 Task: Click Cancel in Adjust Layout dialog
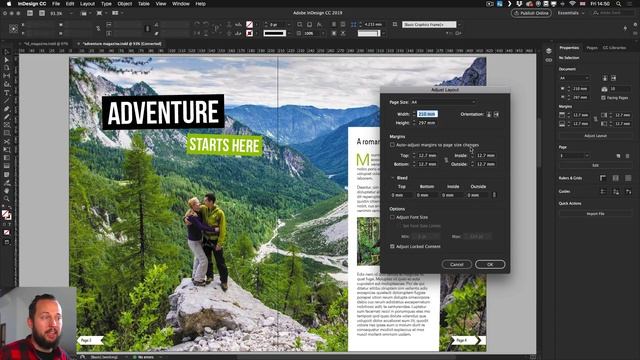(457, 264)
